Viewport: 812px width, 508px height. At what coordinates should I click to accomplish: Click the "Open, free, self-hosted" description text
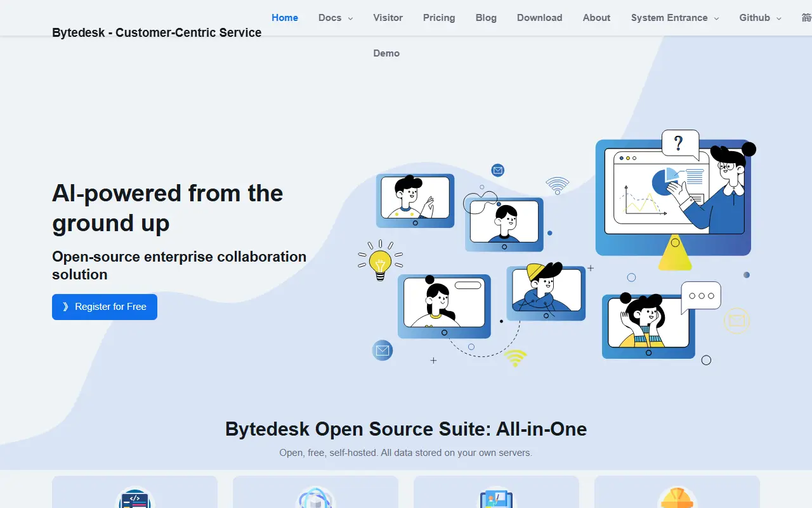(406, 453)
